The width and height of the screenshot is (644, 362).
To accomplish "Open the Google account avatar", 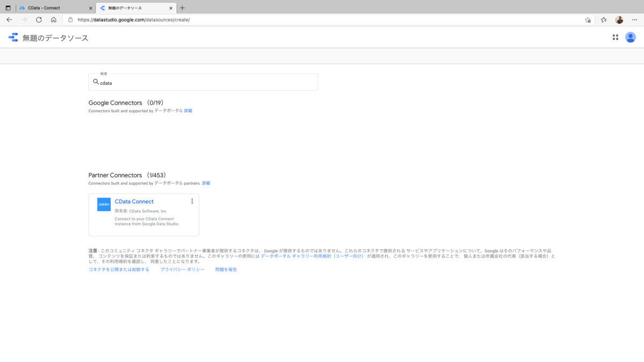I will pyautogui.click(x=631, y=38).
